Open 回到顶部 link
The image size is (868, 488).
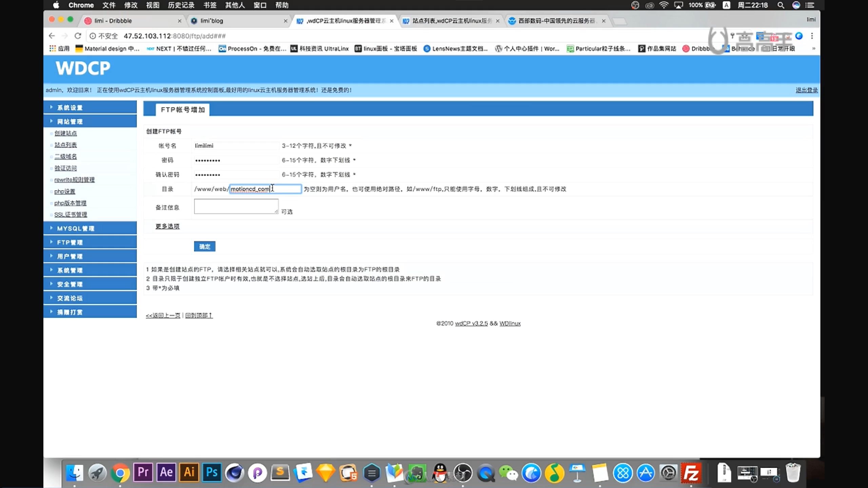198,314
